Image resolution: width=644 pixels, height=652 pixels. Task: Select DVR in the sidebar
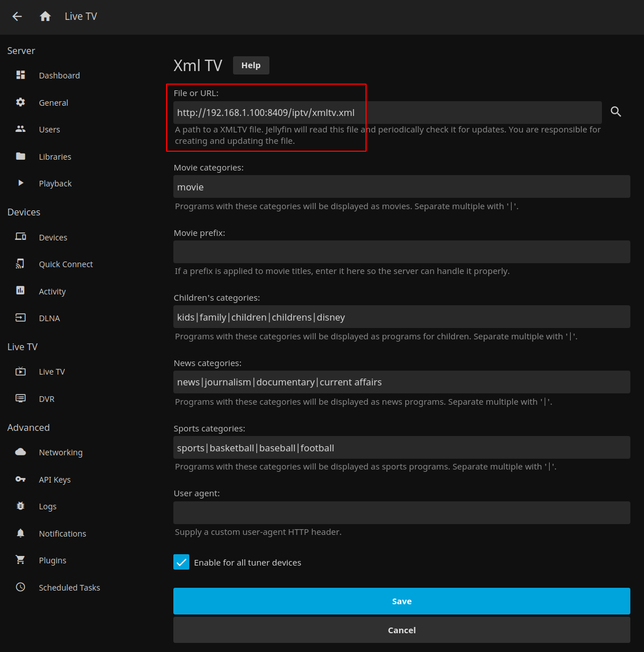(x=47, y=399)
